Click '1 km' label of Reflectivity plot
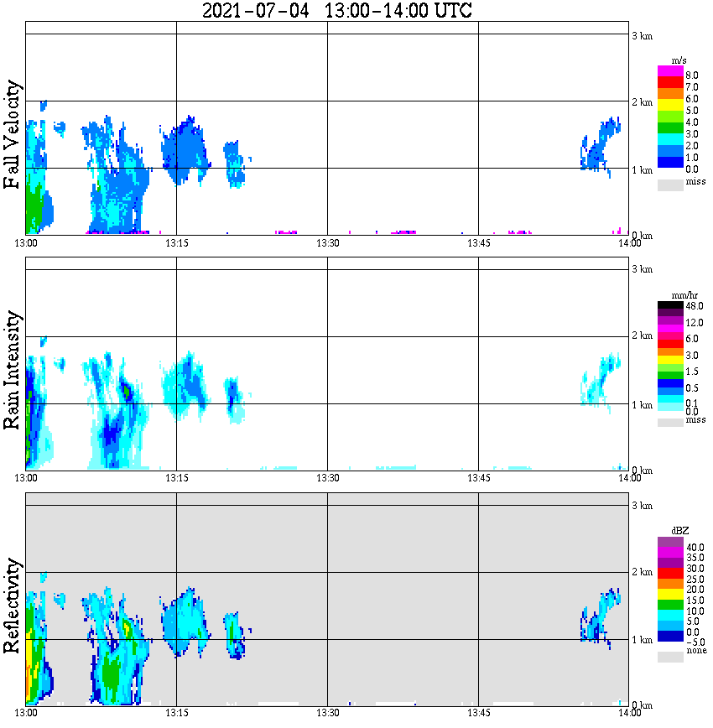This screenshot has height=728, width=713. pyautogui.click(x=642, y=640)
